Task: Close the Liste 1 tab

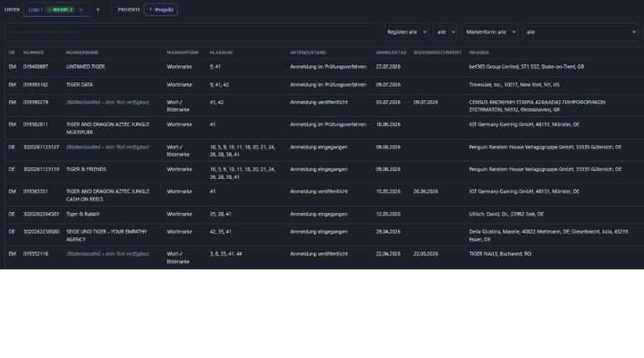Action: point(80,10)
